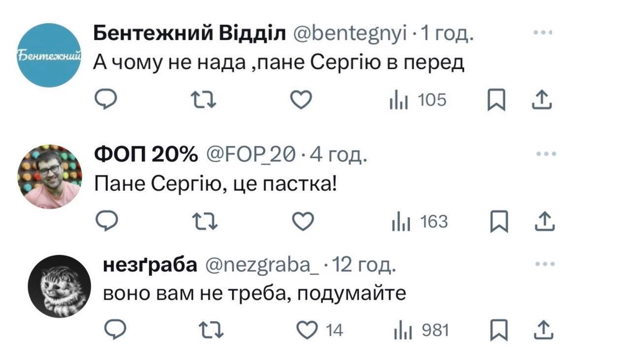Bookmark the Бентежний Відділ tweet
The height and width of the screenshot is (364, 630).
(493, 101)
